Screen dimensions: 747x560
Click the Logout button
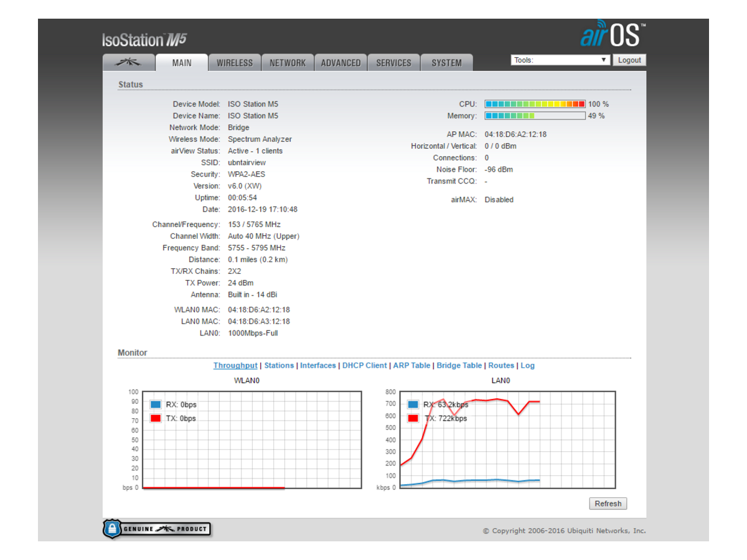click(x=629, y=60)
